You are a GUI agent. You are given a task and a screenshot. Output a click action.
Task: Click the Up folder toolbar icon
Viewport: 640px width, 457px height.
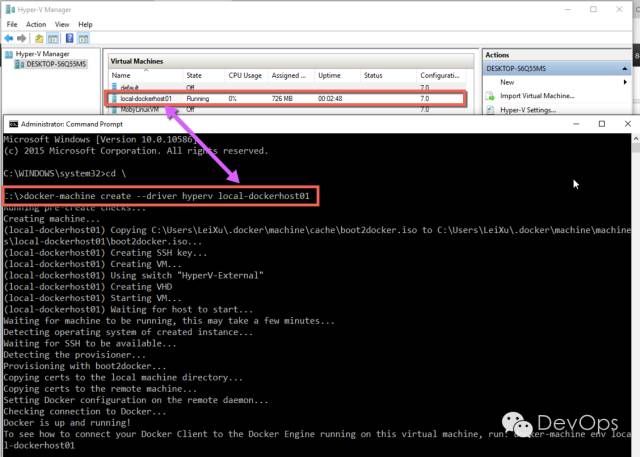pos(39,39)
